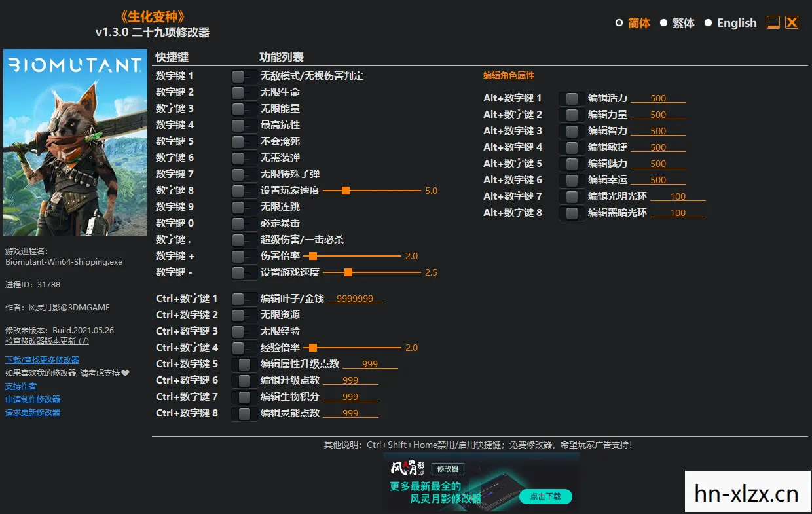Click the 修改器 label in the banner
The width and height of the screenshot is (812, 514).
pos(448,469)
